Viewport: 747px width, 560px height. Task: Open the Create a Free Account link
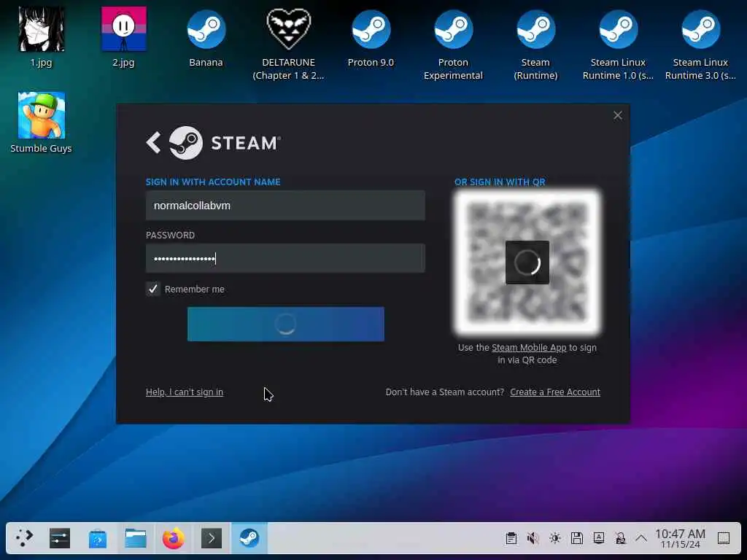(555, 392)
